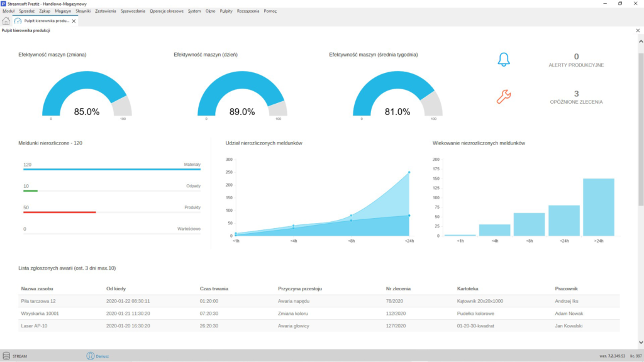Screen dimensions: 644x362
Task: Click the >24h bar in aging chart
Action: coord(599,207)
